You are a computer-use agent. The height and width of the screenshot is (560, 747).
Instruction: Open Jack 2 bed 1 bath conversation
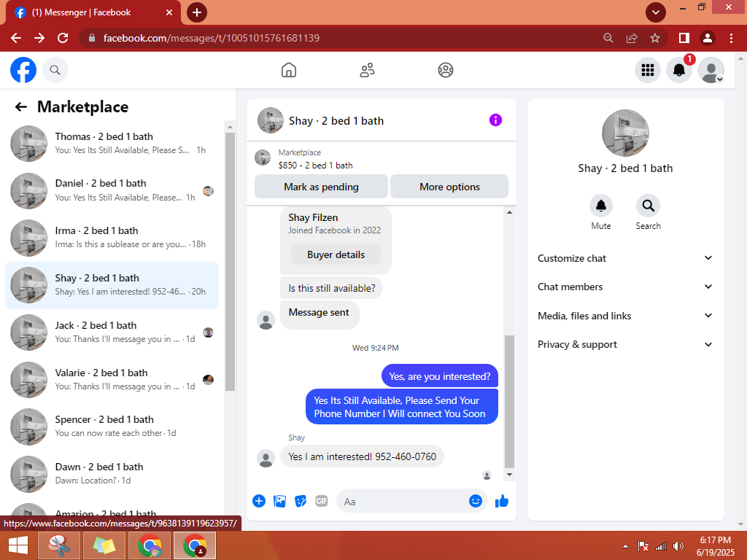(x=112, y=332)
